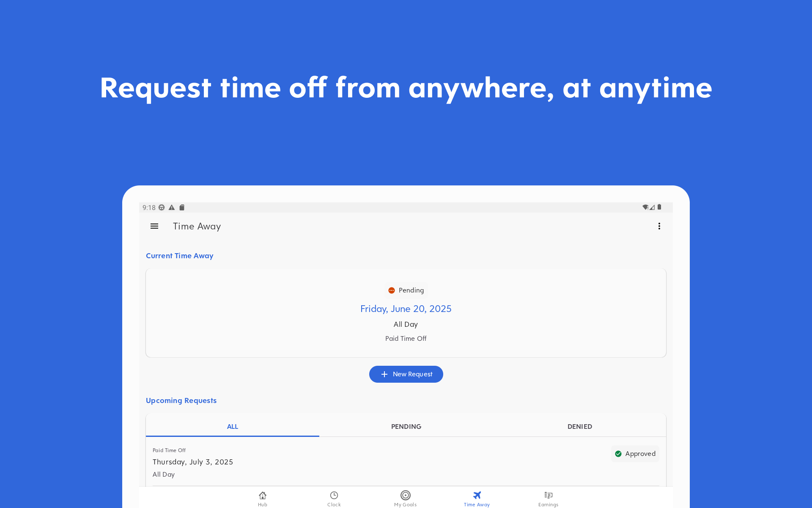Click the Approved status badge

pyautogui.click(x=635, y=454)
